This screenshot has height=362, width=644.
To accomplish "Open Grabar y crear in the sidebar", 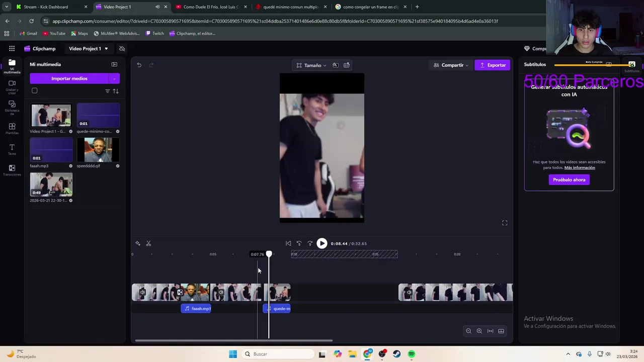I will 12,86.
